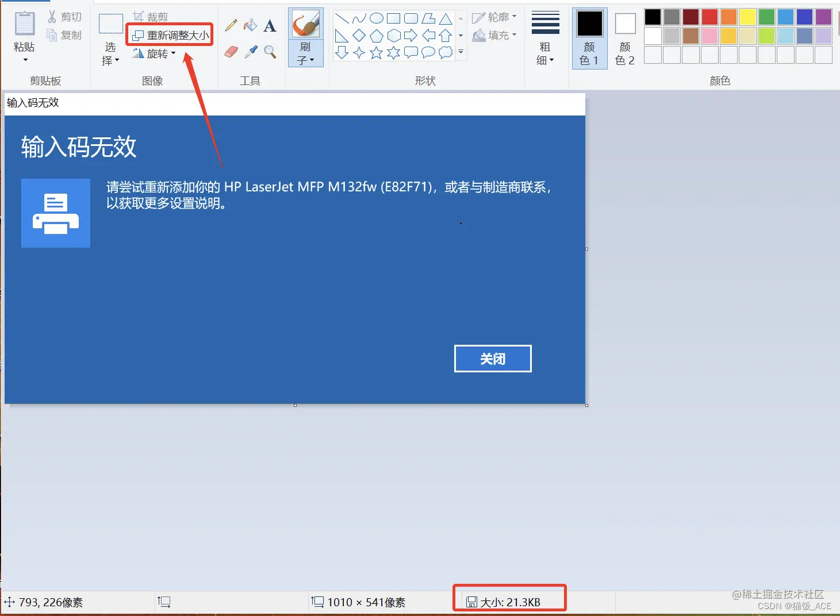
Task: Choose the Rectangle shape
Action: (x=393, y=18)
